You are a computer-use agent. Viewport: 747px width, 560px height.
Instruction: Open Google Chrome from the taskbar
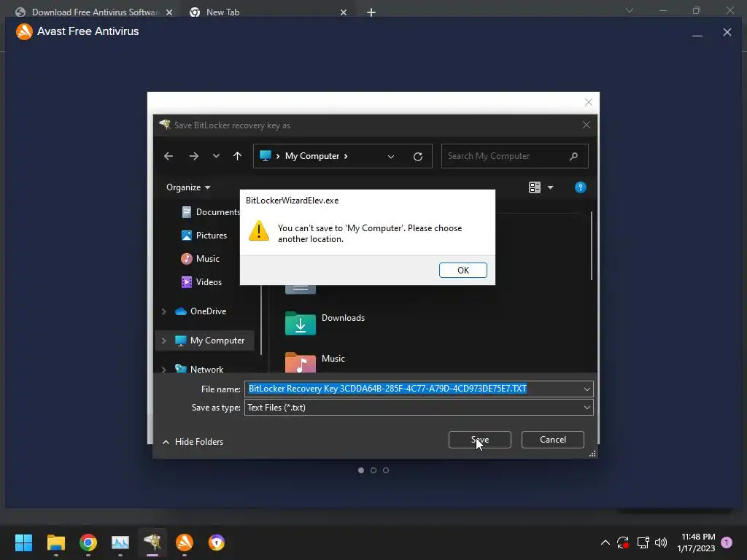[x=88, y=542]
